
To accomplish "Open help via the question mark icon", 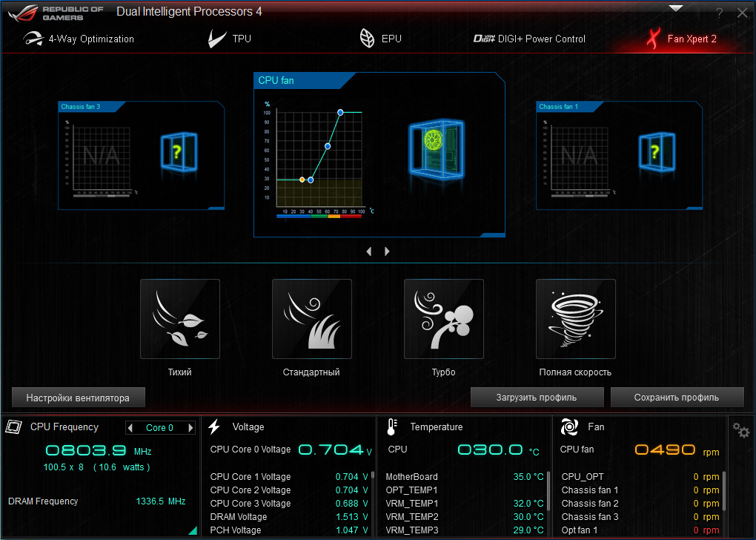I will (x=720, y=13).
